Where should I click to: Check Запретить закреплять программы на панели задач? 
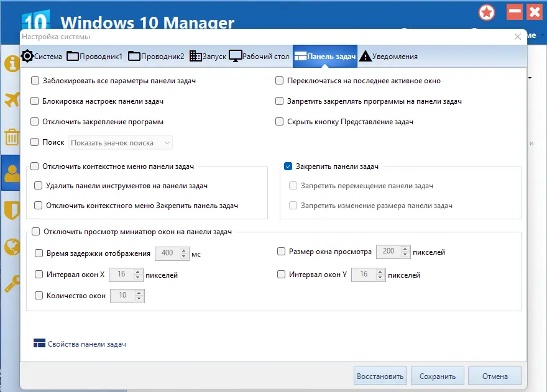pyautogui.click(x=280, y=101)
